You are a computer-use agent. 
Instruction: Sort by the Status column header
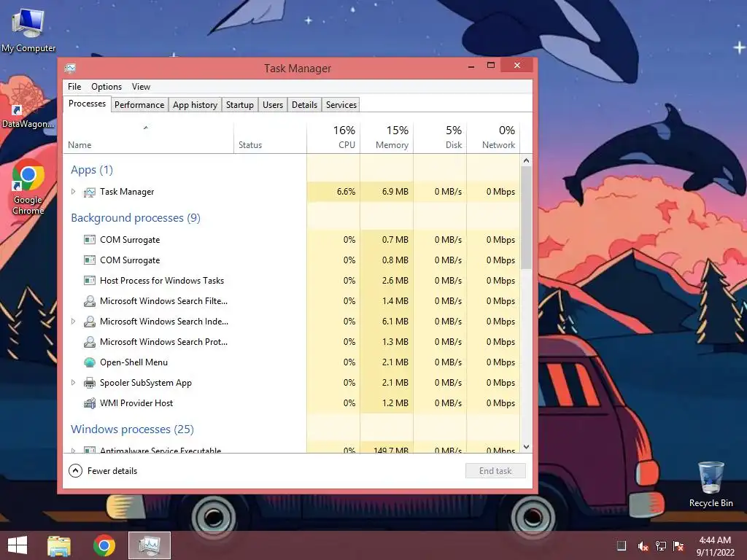point(270,138)
